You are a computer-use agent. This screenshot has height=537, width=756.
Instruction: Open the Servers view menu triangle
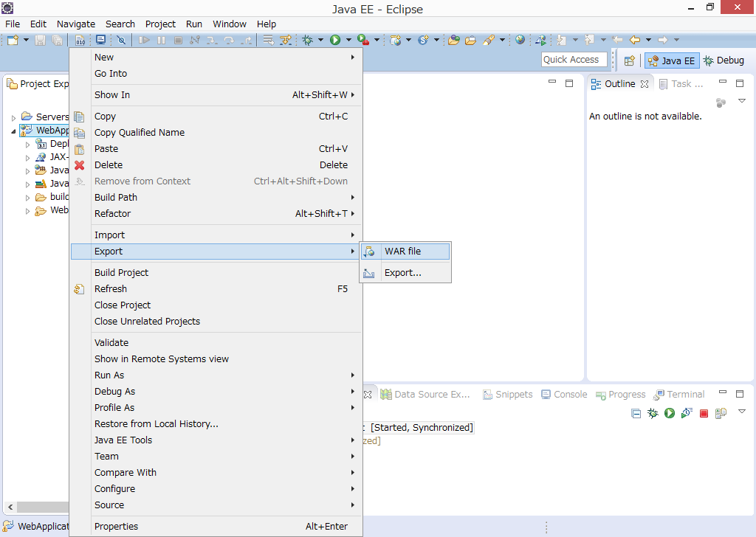tap(742, 412)
